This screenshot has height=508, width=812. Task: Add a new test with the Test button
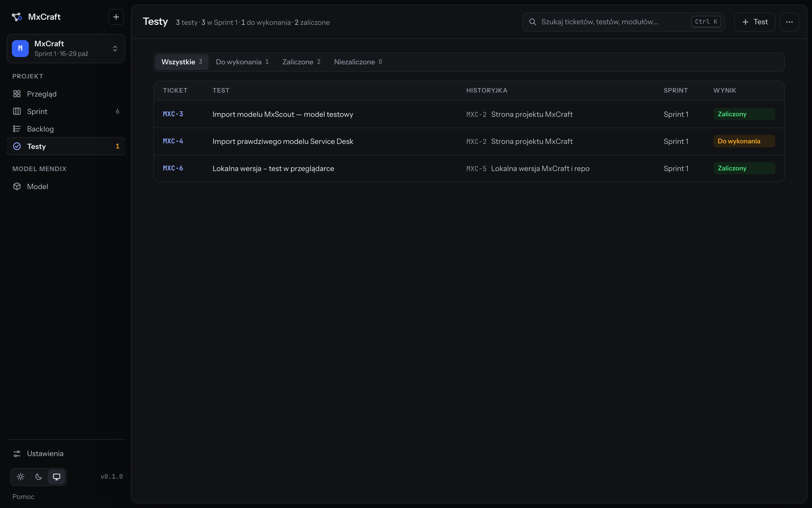(754, 22)
